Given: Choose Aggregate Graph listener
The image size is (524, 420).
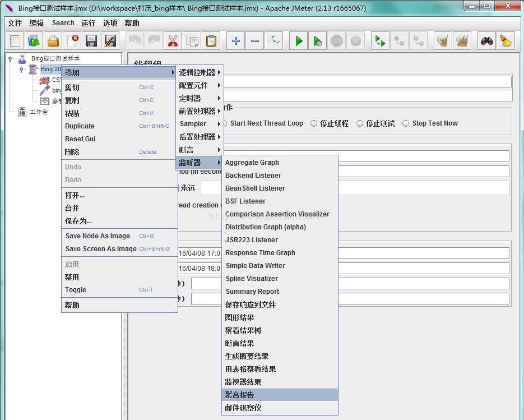Looking at the screenshot, I should coord(280,162).
